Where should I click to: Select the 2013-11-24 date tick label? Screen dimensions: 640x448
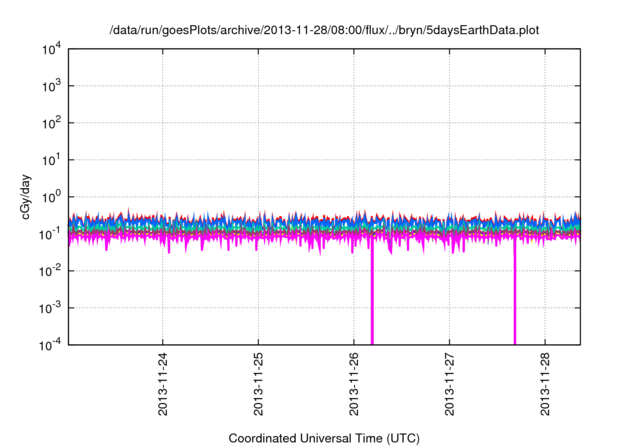point(163,385)
